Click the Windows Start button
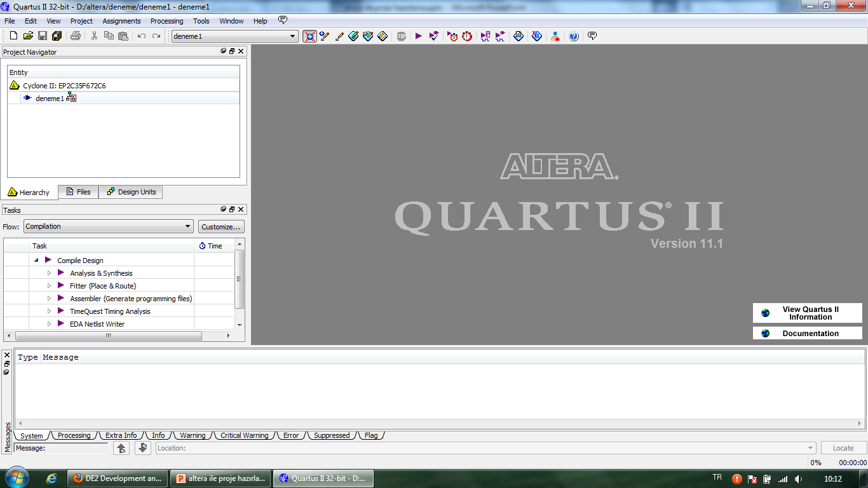Image resolution: width=868 pixels, height=488 pixels. (16, 478)
